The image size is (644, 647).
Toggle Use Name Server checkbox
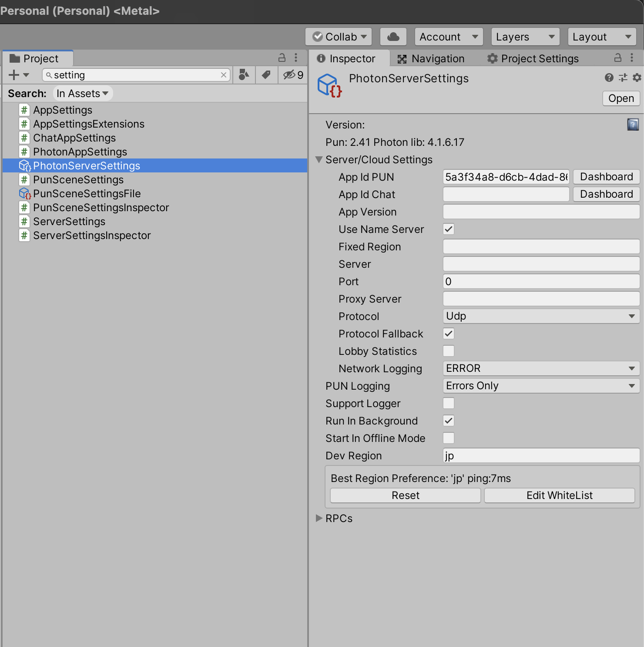(449, 229)
